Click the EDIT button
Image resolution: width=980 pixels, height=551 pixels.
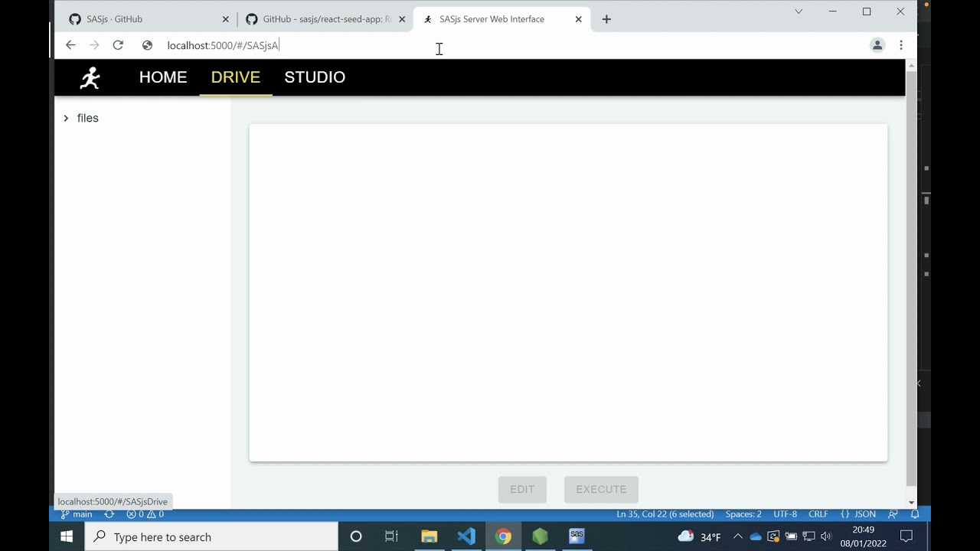click(522, 489)
